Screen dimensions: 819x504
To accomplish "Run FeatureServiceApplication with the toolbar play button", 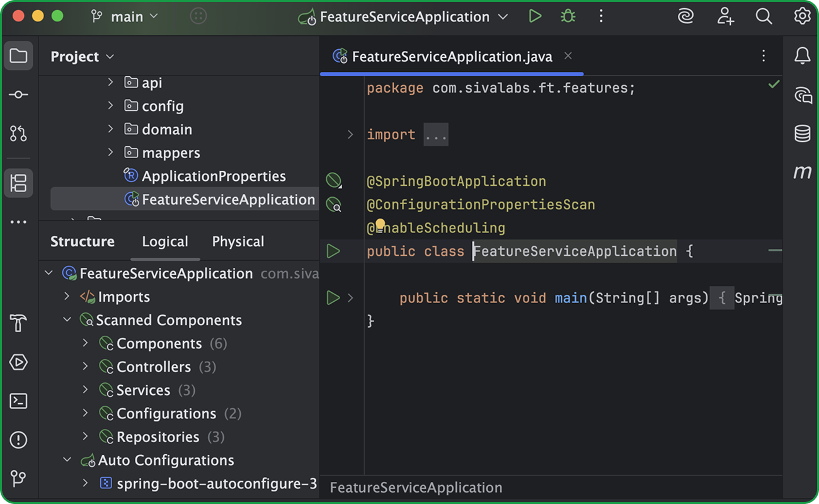I will click(x=535, y=16).
